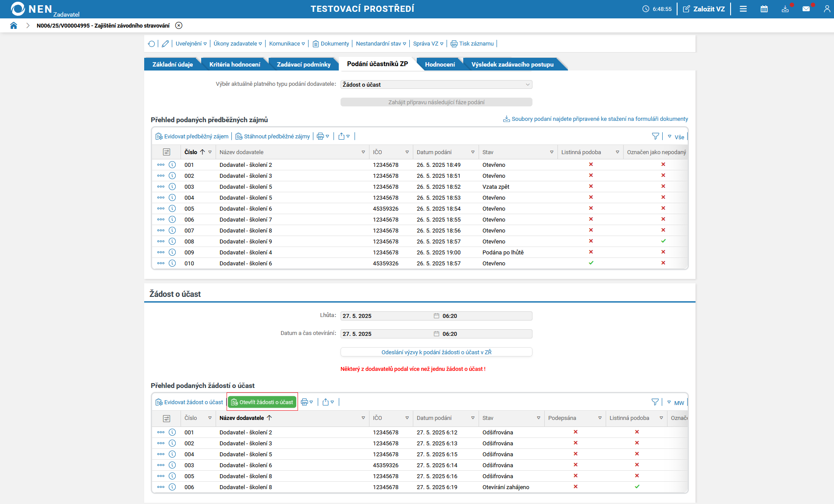Open the calendar icon in header
Screen dimensions: 834x504
764,9
